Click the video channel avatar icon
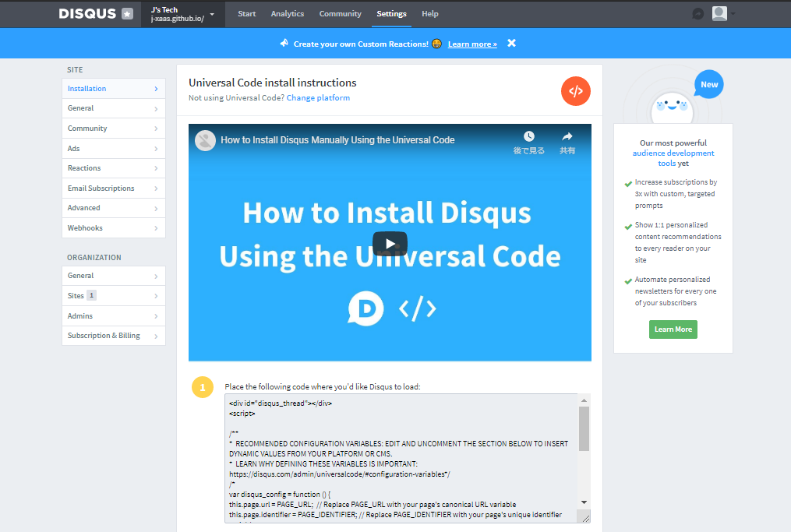The height and width of the screenshot is (532, 791). tap(205, 140)
